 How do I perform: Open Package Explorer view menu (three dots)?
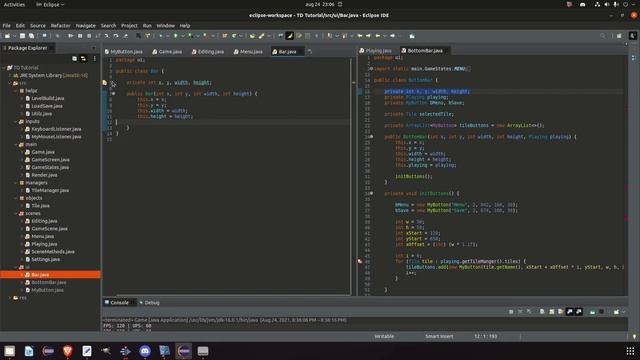pos(95,59)
